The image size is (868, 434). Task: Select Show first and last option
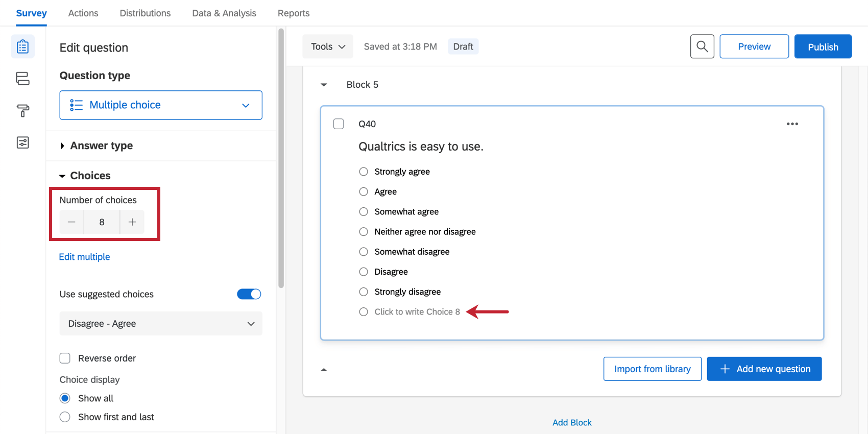[x=65, y=417]
